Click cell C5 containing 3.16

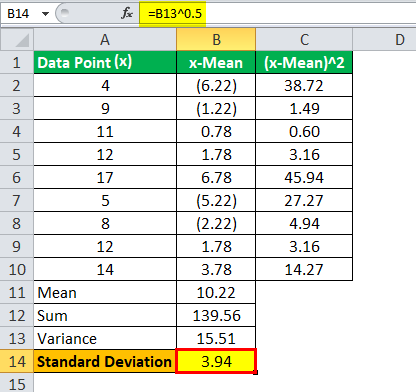coord(304,154)
